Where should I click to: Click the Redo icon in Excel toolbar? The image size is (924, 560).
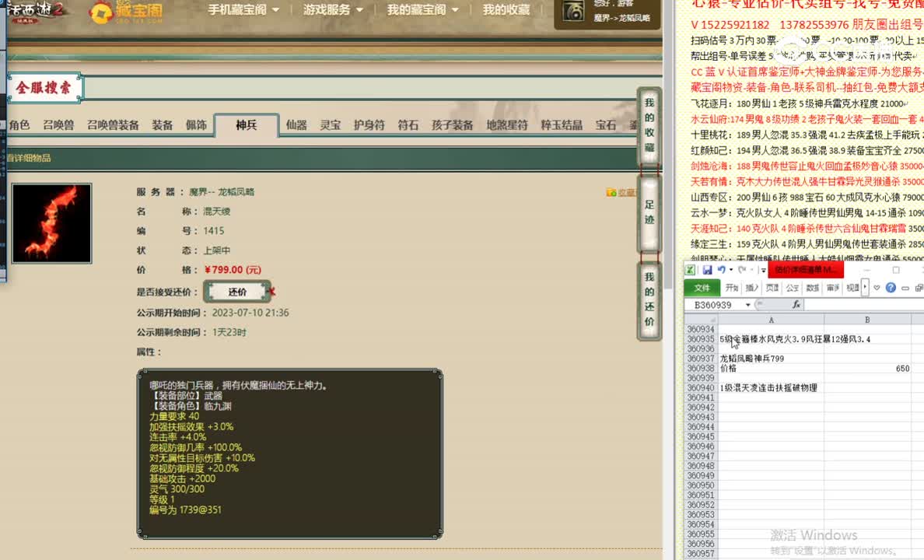pyautogui.click(x=741, y=270)
